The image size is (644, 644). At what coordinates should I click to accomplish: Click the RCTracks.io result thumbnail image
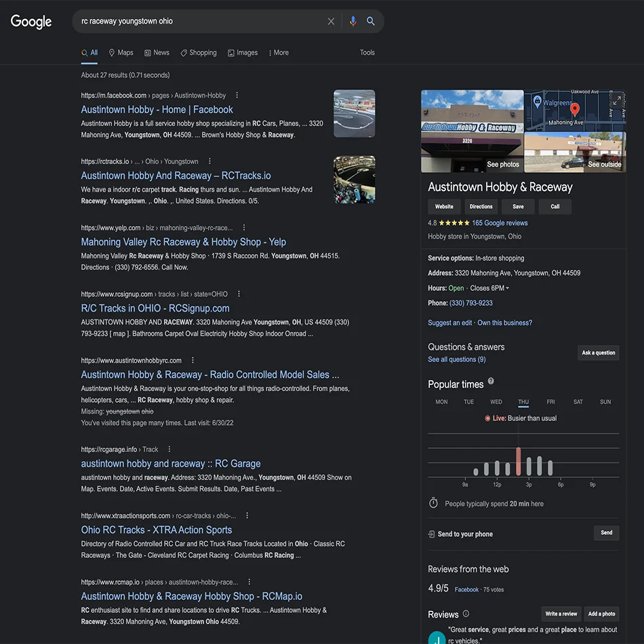click(x=354, y=180)
